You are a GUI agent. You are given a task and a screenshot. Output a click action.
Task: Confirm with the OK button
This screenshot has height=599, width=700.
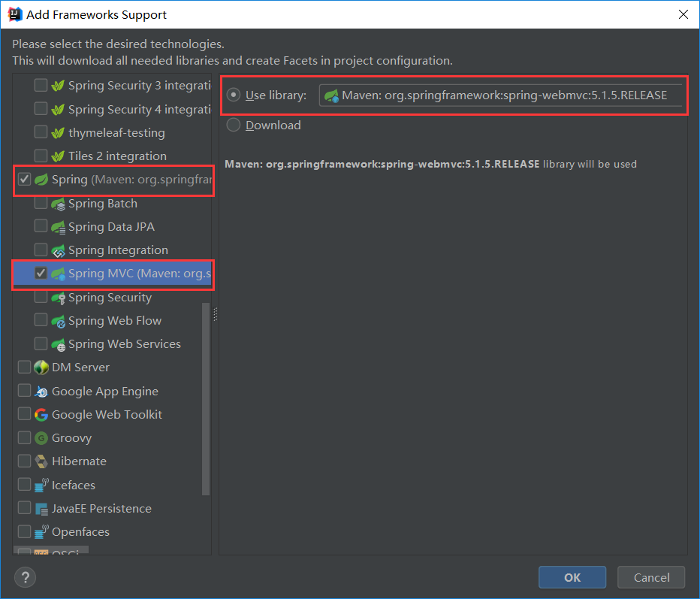click(x=572, y=577)
